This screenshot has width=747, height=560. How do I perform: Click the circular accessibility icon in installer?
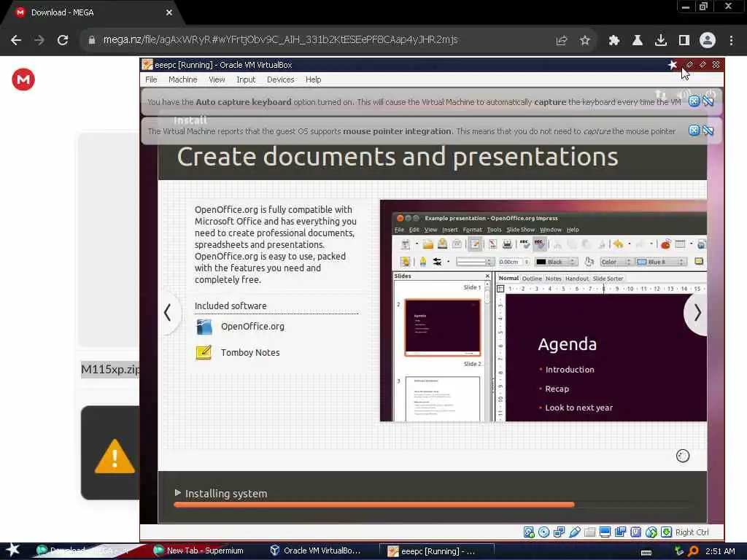pyautogui.click(x=683, y=456)
